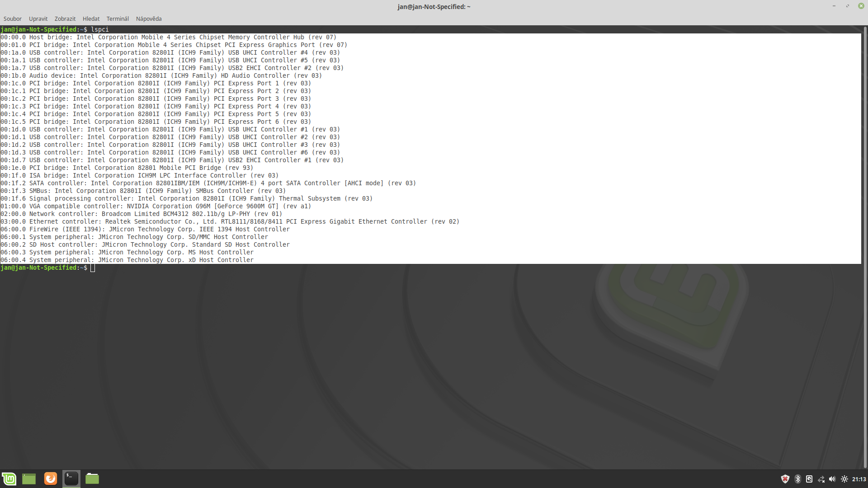Viewport: 868px width, 488px height.
Task: Click the terminal prompt input line
Action: pos(271,268)
